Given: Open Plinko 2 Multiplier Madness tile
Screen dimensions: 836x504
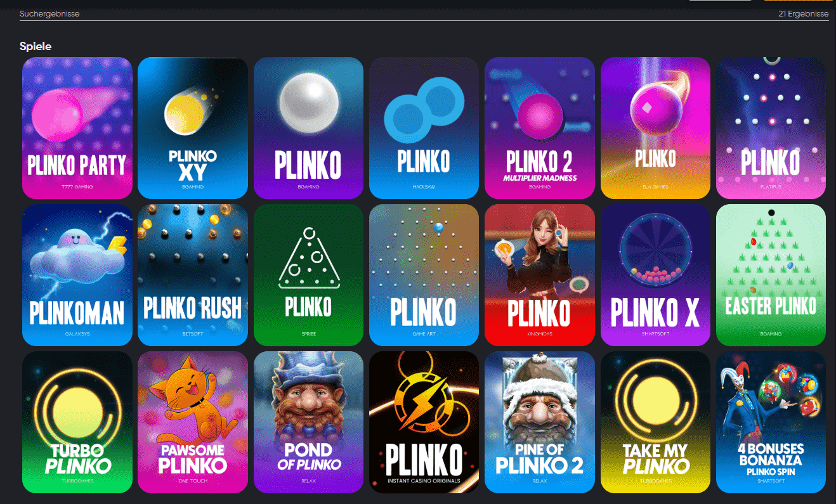Looking at the screenshot, I should (540, 128).
